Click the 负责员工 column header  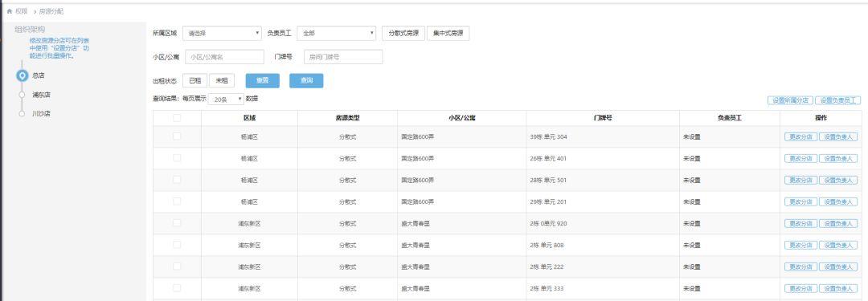(x=729, y=118)
